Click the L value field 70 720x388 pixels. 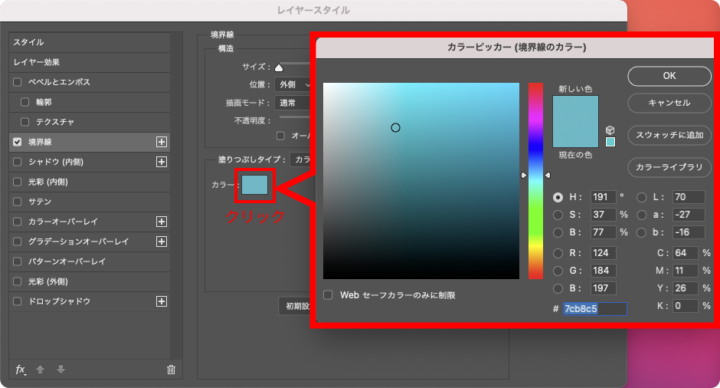point(688,197)
